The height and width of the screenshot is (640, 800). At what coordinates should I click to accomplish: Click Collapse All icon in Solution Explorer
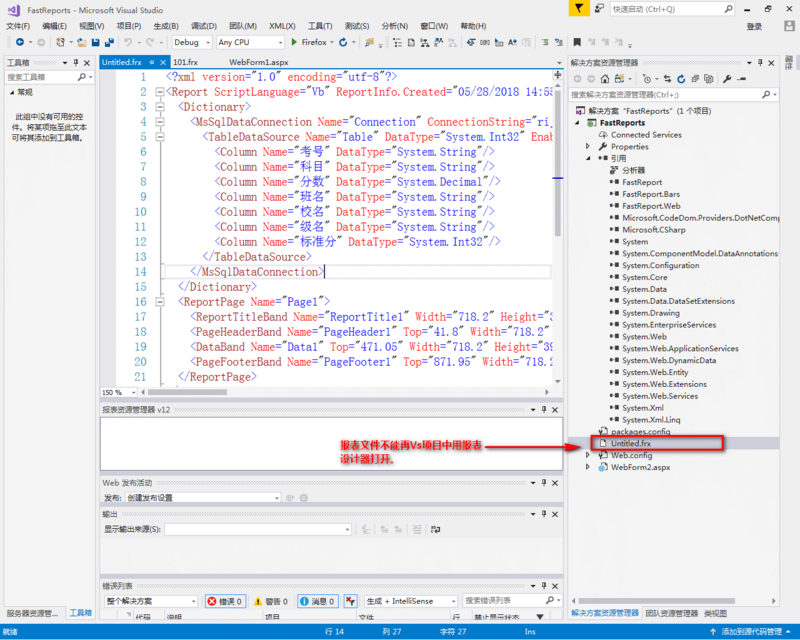[695, 79]
